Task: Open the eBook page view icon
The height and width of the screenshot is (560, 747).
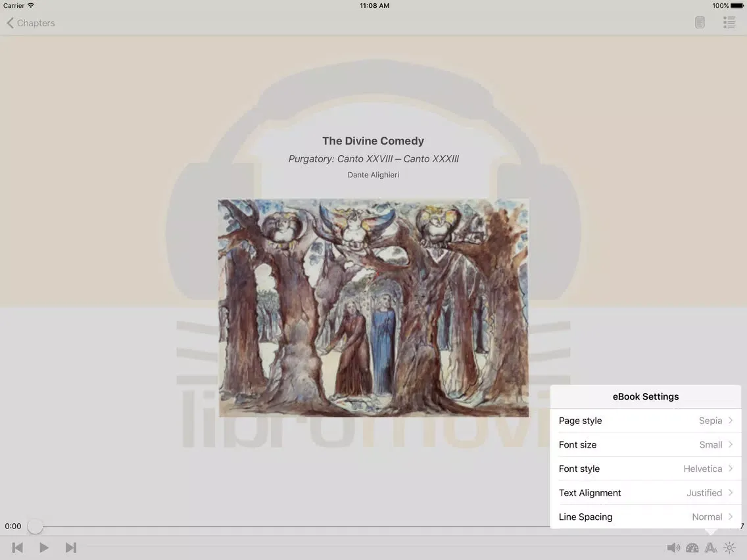Action: (x=700, y=22)
